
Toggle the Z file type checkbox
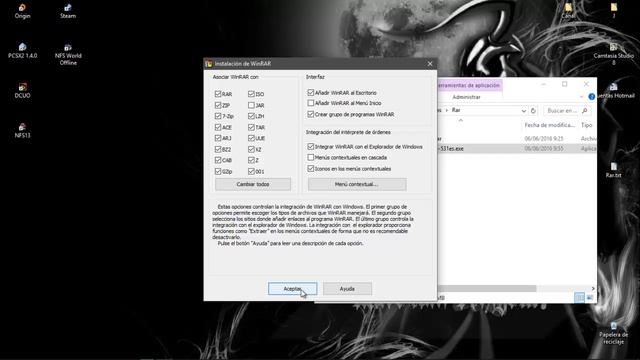pos(251,160)
